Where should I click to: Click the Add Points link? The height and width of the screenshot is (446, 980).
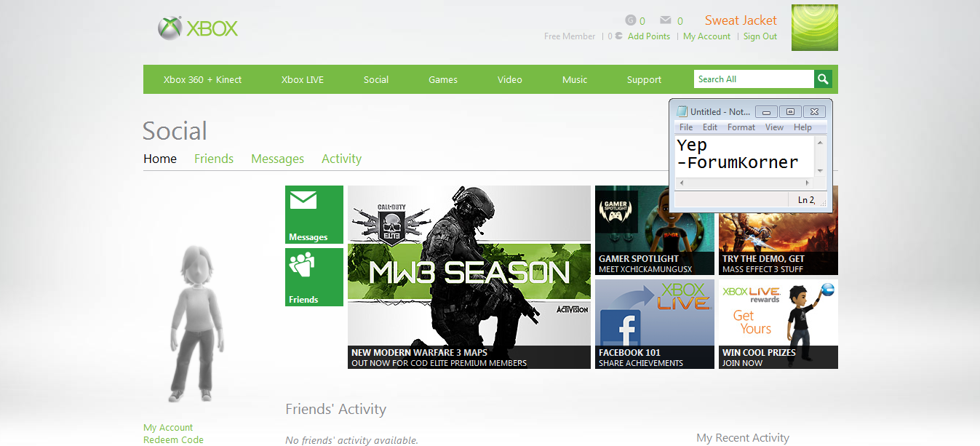[x=649, y=36]
